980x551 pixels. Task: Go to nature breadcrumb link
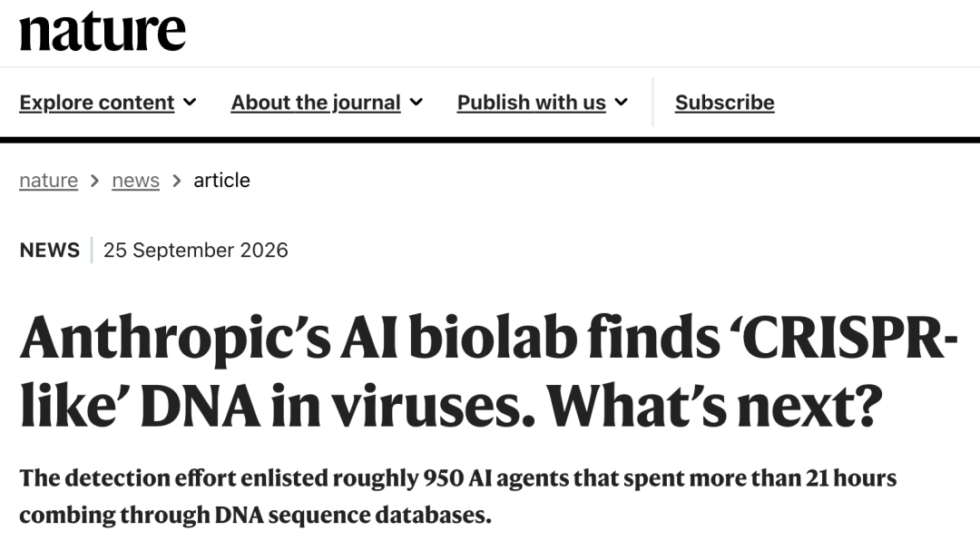49,180
